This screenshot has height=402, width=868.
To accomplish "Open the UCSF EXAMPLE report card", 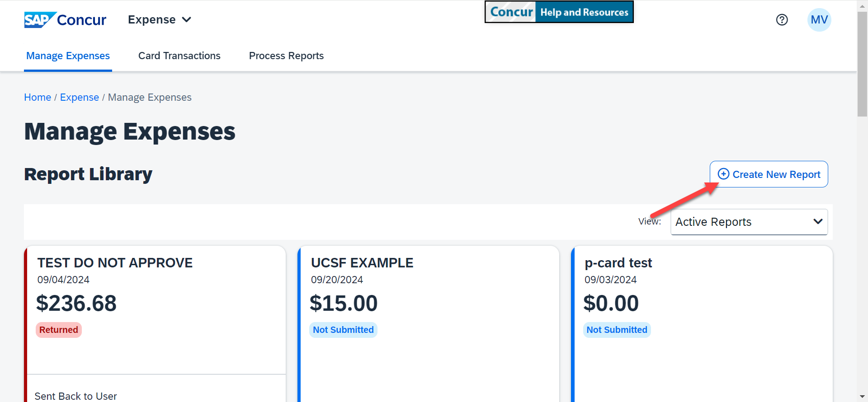I will [362, 263].
